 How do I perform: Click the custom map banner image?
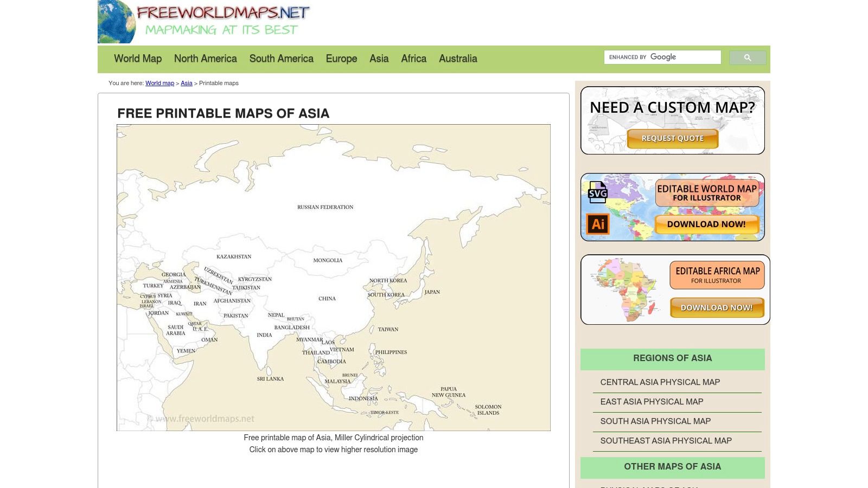point(673,119)
